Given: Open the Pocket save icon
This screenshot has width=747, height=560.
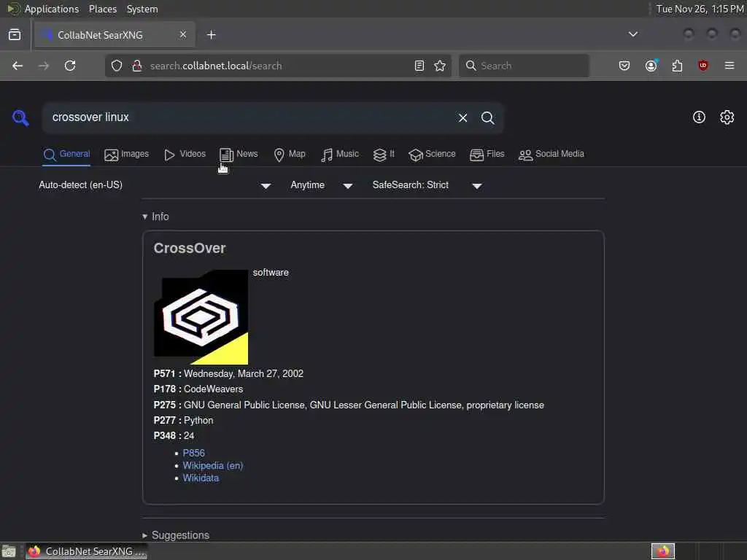Looking at the screenshot, I should pyautogui.click(x=624, y=66).
